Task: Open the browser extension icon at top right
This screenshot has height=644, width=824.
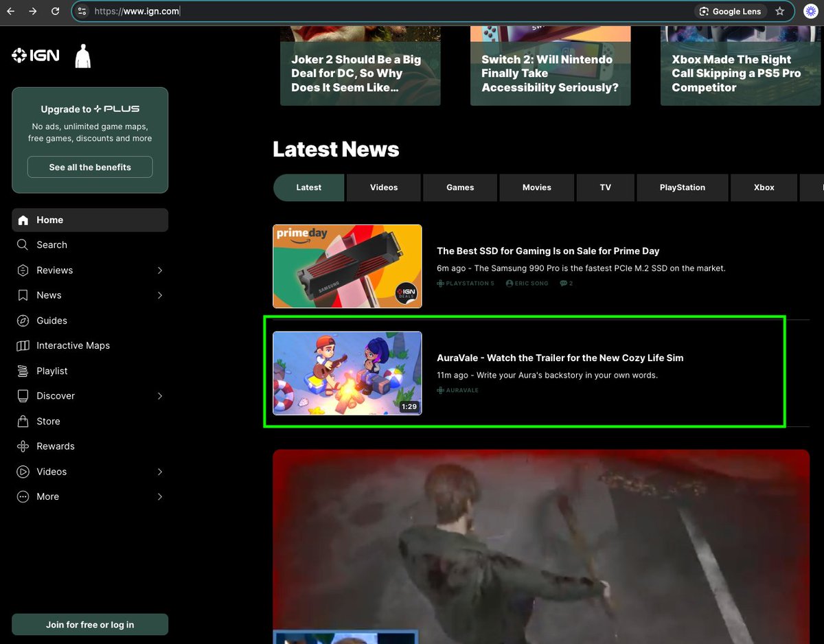Action: (x=811, y=11)
